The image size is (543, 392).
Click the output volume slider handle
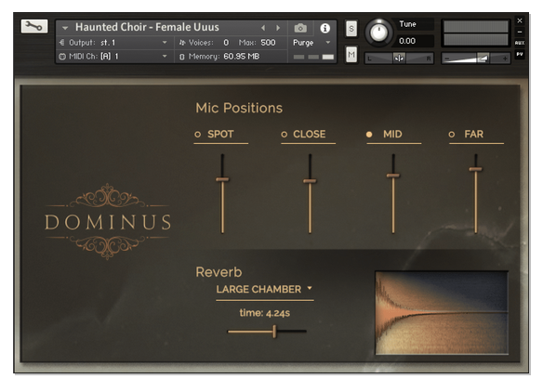(x=483, y=59)
